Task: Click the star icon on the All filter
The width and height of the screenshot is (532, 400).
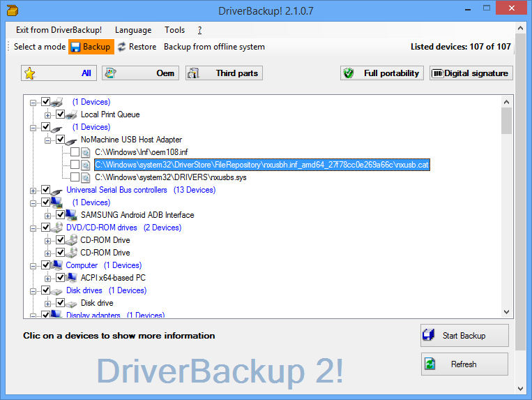Action: point(30,73)
